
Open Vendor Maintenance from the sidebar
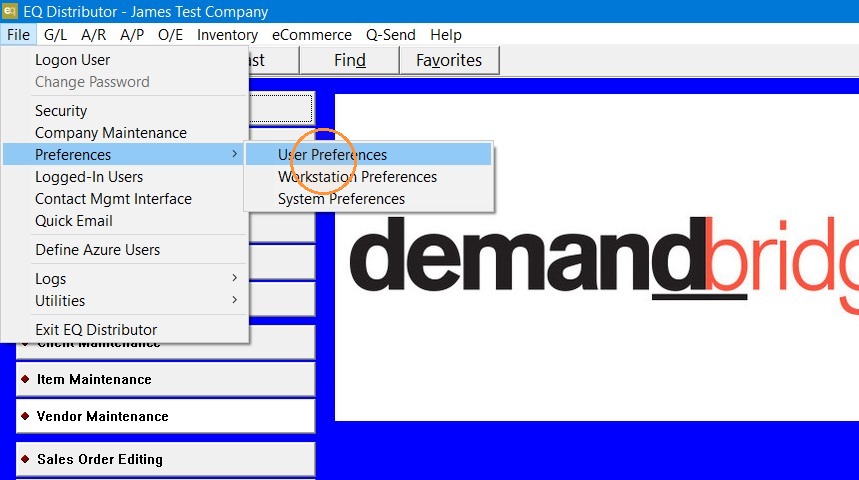[165, 416]
